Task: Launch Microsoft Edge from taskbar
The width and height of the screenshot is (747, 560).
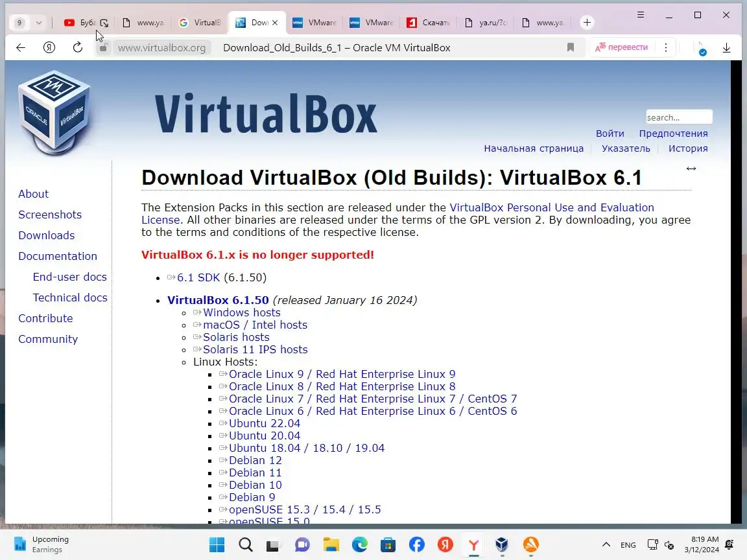Action: point(360,544)
